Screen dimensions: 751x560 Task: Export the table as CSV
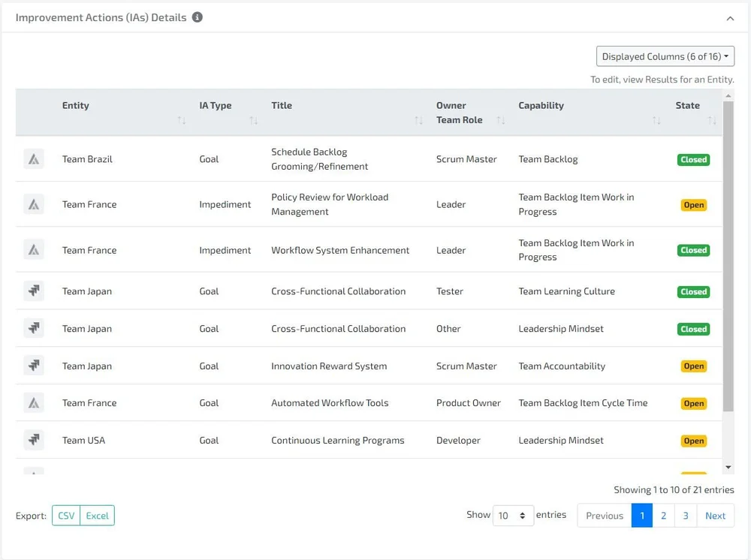click(65, 516)
